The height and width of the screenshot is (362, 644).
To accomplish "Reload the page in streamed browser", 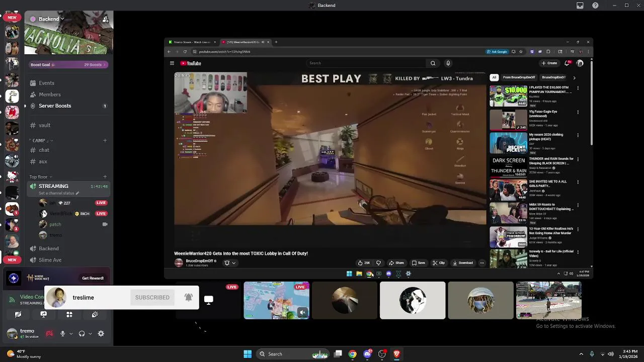I will click(185, 52).
